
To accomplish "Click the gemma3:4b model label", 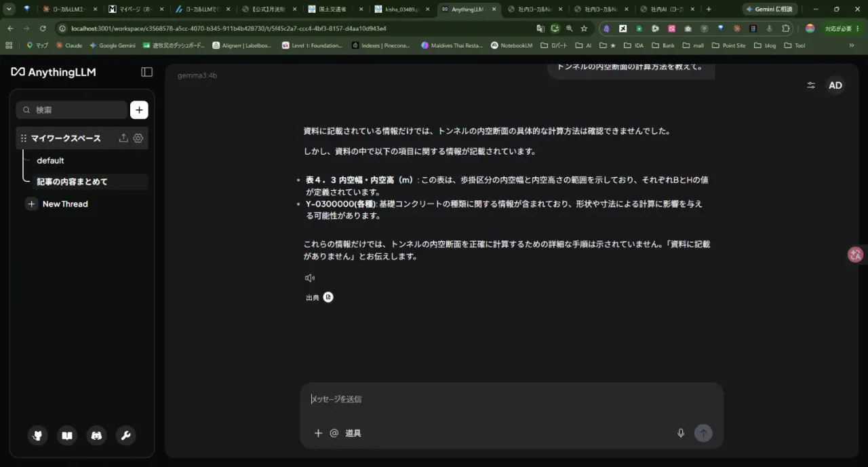I will [x=197, y=75].
